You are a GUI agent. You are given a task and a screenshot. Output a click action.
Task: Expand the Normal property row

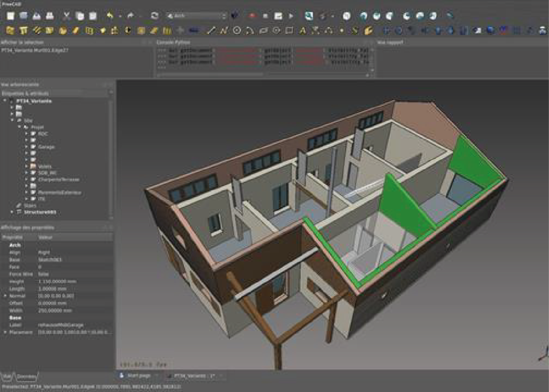point(5,296)
